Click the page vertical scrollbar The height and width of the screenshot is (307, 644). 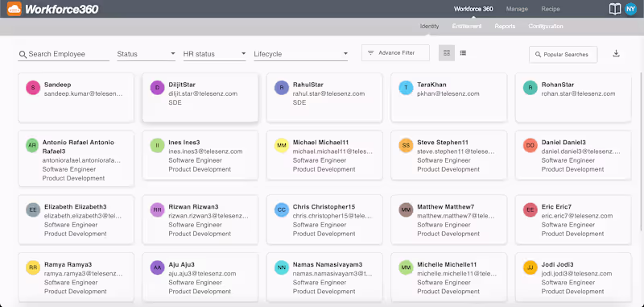point(642,152)
